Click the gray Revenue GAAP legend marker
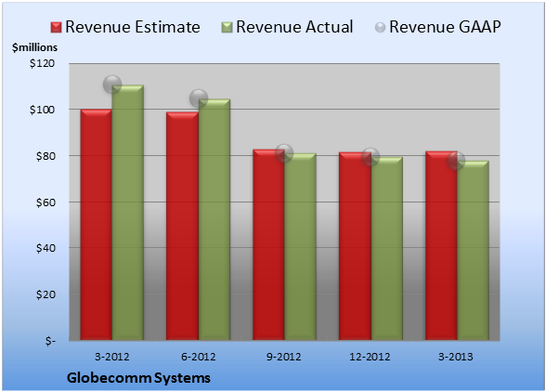Screen dimensions: 546x392 [381, 28]
